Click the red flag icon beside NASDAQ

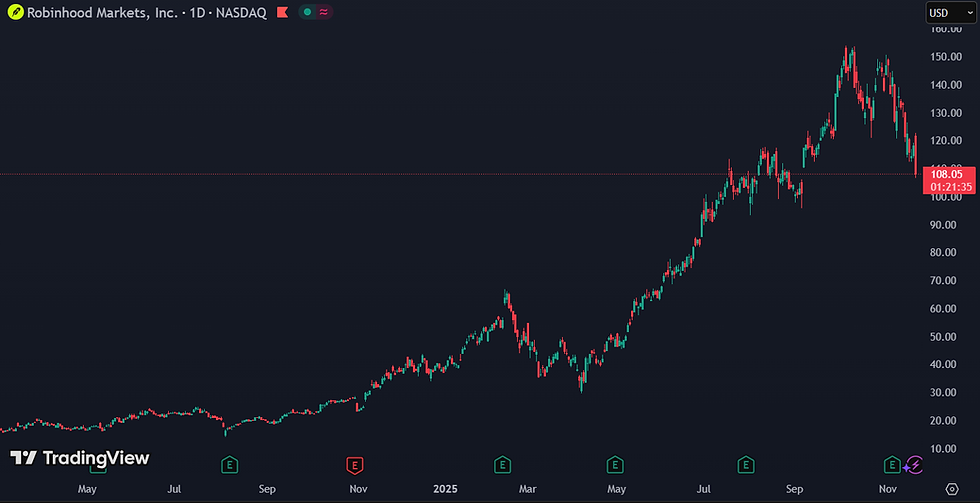tap(282, 12)
